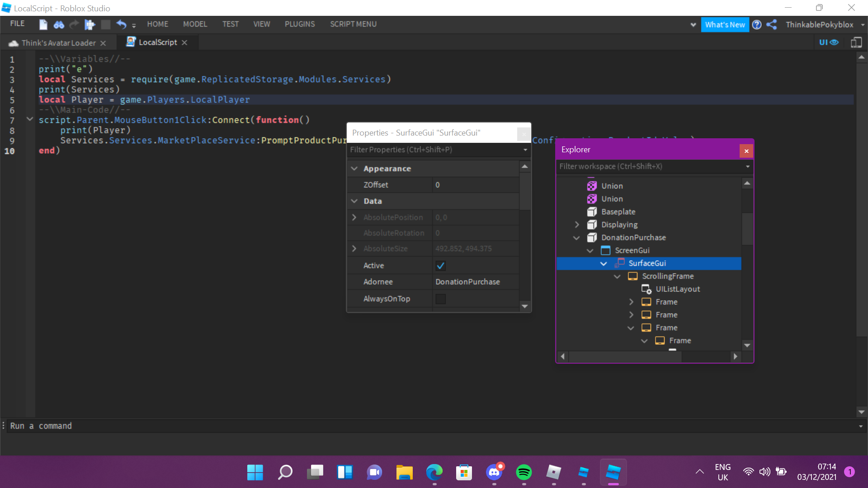Click the panel layout icon at top right
Viewport: 868px width, 488px height.
(856, 42)
